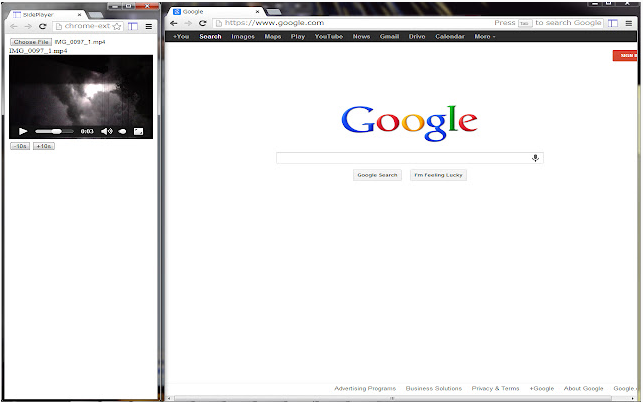Open a new tab in the SidePlayer window
The width and height of the screenshot is (643, 402).
click(96, 15)
